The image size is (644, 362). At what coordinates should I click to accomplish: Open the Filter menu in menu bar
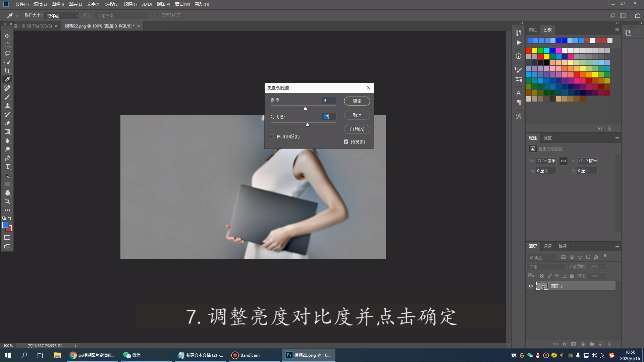click(130, 4)
